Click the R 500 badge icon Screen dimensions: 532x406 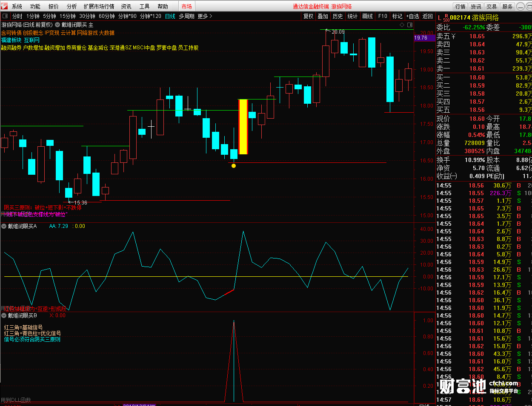(x=446, y=18)
